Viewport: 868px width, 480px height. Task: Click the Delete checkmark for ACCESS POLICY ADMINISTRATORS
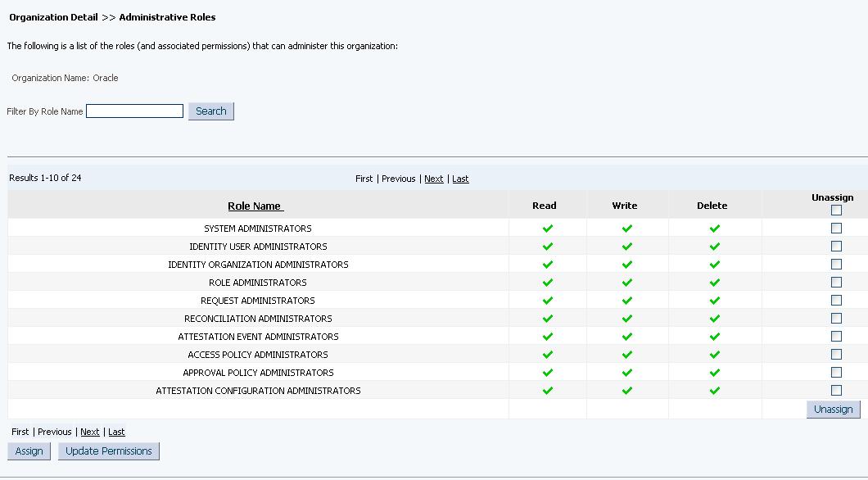(715, 355)
